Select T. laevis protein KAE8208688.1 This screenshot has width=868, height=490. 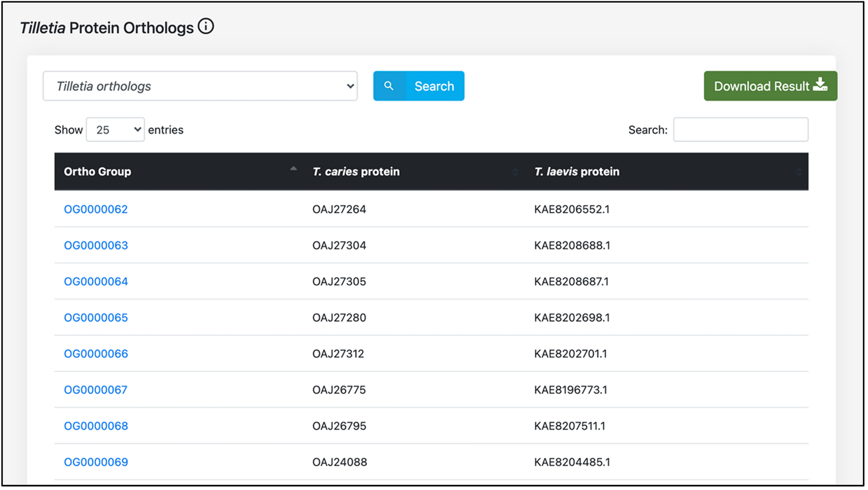pos(572,245)
